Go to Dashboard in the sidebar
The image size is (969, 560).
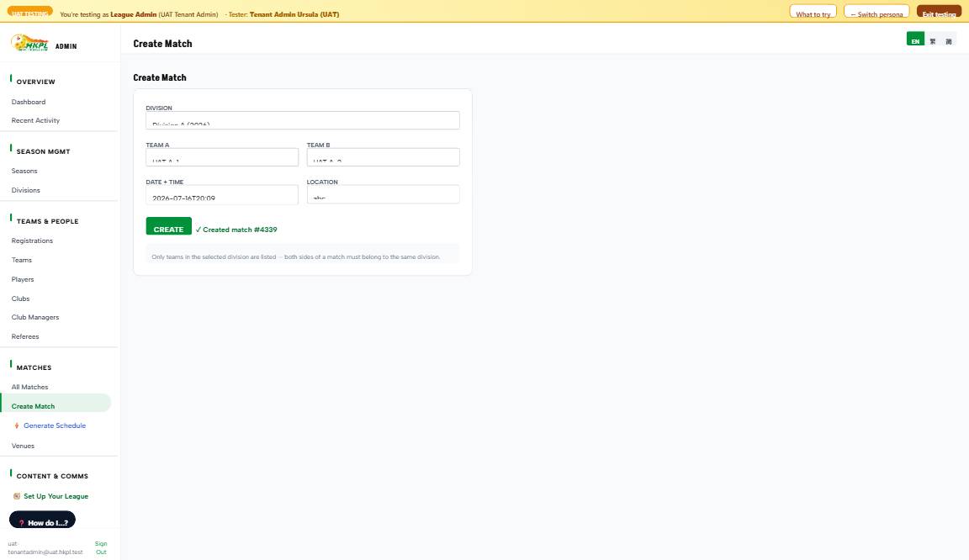[x=29, y=102]
